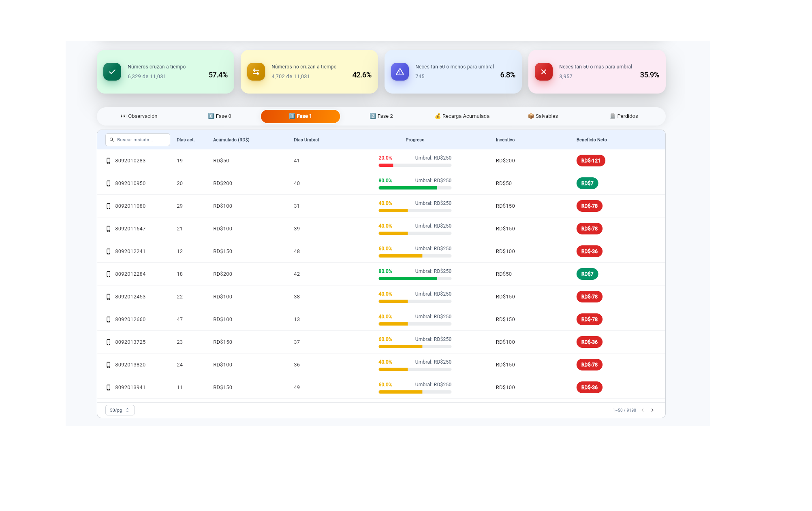Click RD$-121 benefit badge
Screen dimensions: 812x511
(x=590, y=161)
